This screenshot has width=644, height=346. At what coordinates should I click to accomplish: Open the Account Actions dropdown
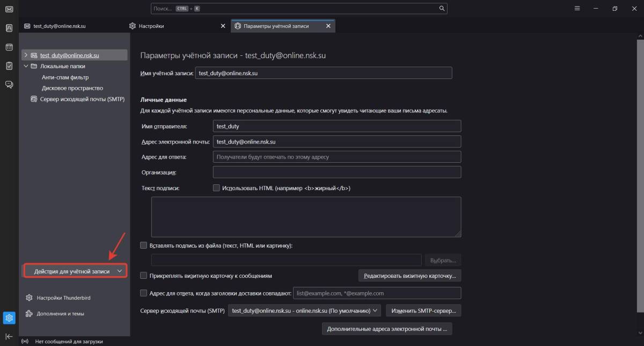pyautogui.click(x=76, y=271)
